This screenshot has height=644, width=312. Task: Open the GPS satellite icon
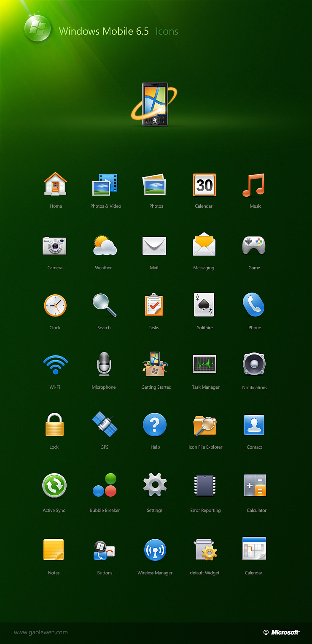pos(105,424)
